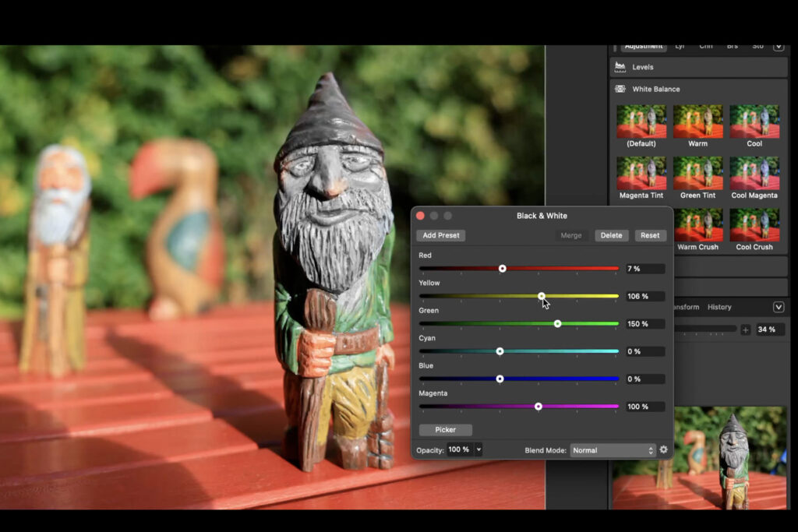Select the Default white balance preset
The image size is (798, 532).
click(641, 122)
